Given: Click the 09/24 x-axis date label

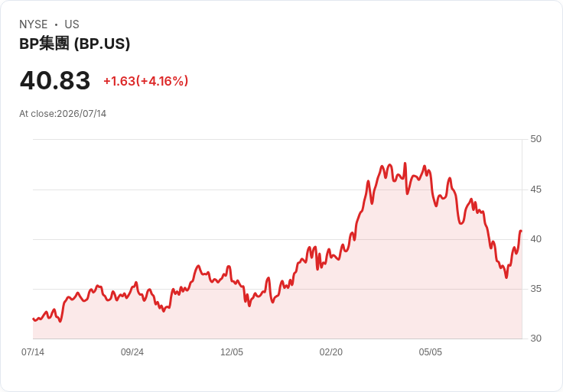Looking at the screenshot, I should [132, 352].
